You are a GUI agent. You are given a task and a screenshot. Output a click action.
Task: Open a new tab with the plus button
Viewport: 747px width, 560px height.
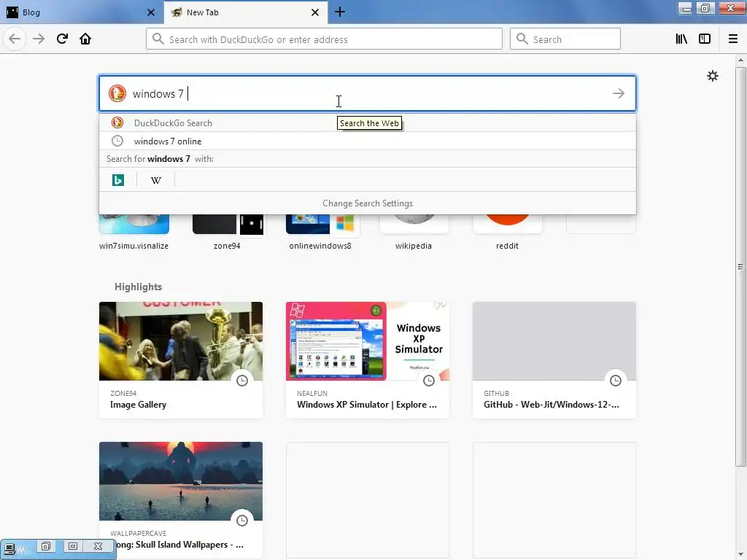click(x=340, y=12)
